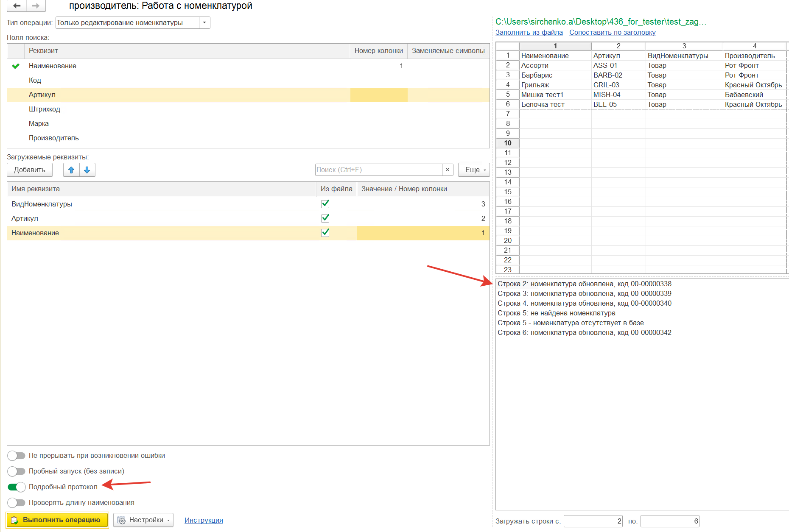Toggle Подробный протокол switch off
The width and height of the screenshot is (789, 532).
17,487
